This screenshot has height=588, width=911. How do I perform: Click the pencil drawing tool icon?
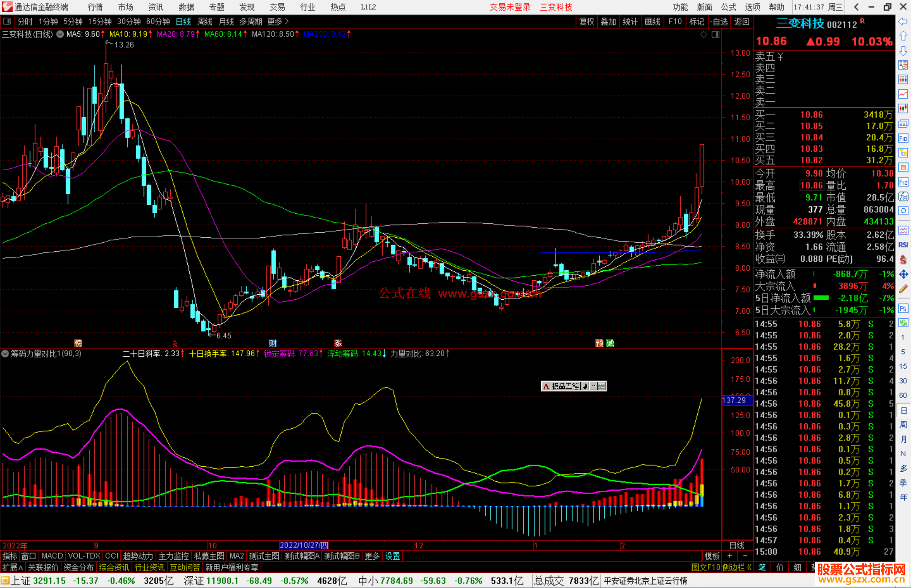[x=903, y=289]
